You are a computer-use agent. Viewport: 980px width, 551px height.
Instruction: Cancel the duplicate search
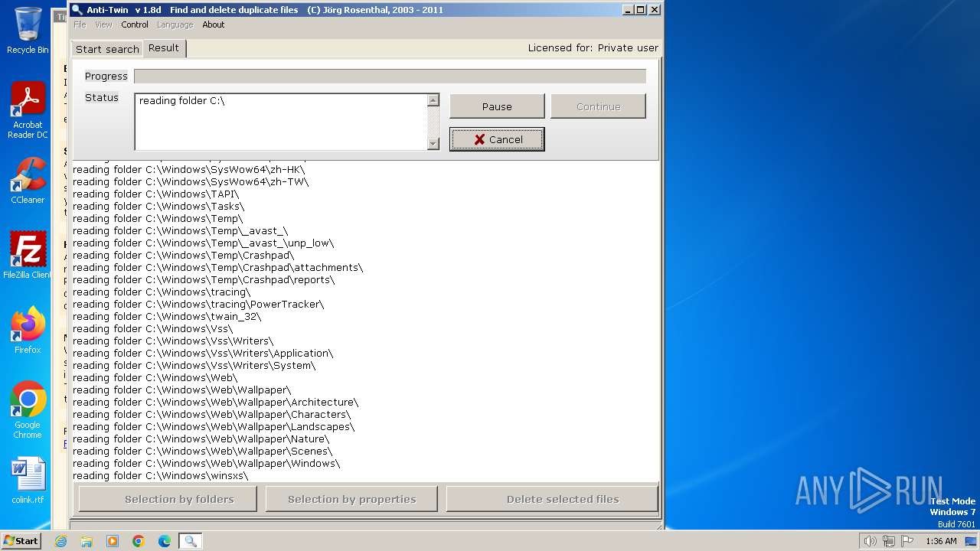[497, 139]
